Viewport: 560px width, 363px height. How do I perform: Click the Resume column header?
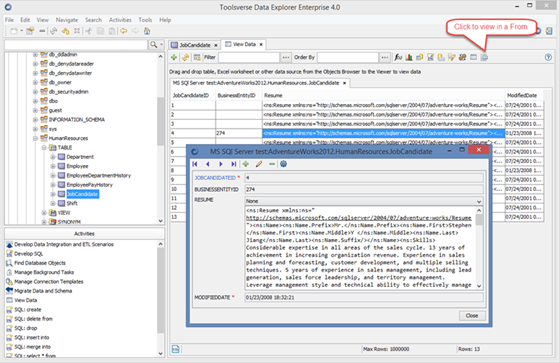[x=383, y=95]
